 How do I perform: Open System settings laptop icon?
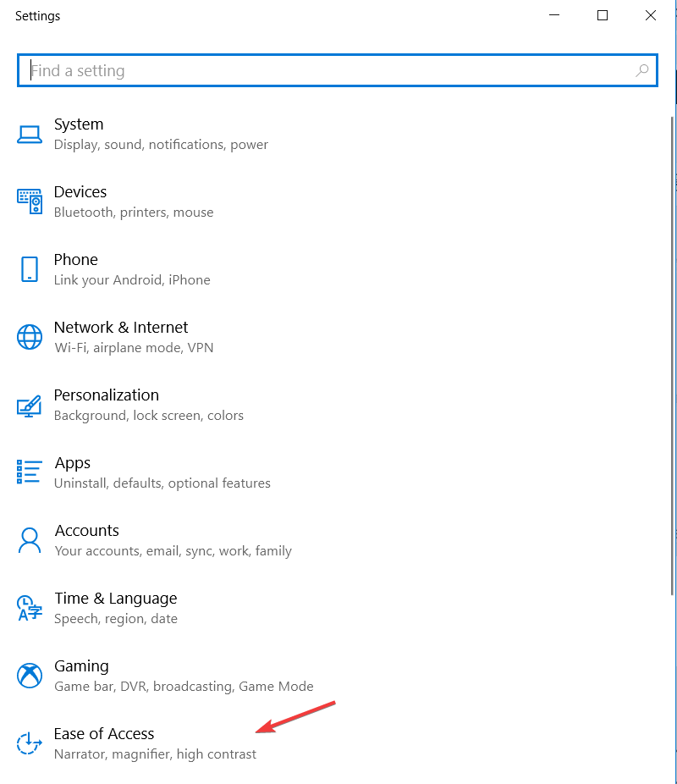(30, 135)
